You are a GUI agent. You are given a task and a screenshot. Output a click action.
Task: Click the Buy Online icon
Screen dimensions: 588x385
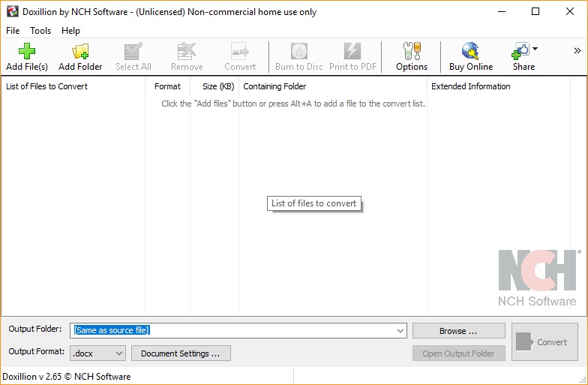point(470,51)
